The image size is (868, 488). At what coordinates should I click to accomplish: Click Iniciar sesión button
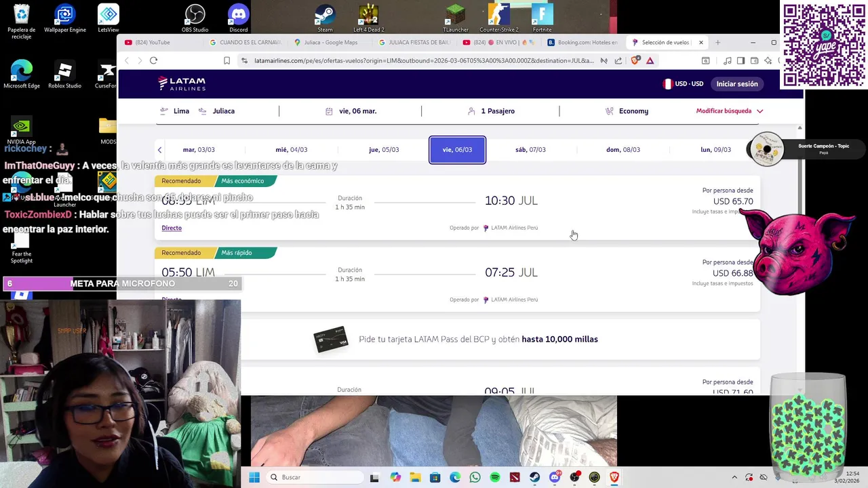click(737, 83)
